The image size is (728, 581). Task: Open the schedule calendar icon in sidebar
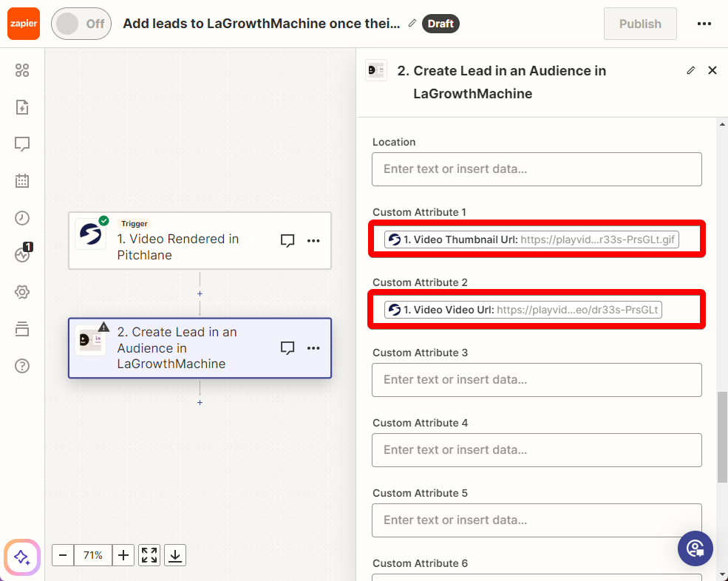tap(22, 180)
